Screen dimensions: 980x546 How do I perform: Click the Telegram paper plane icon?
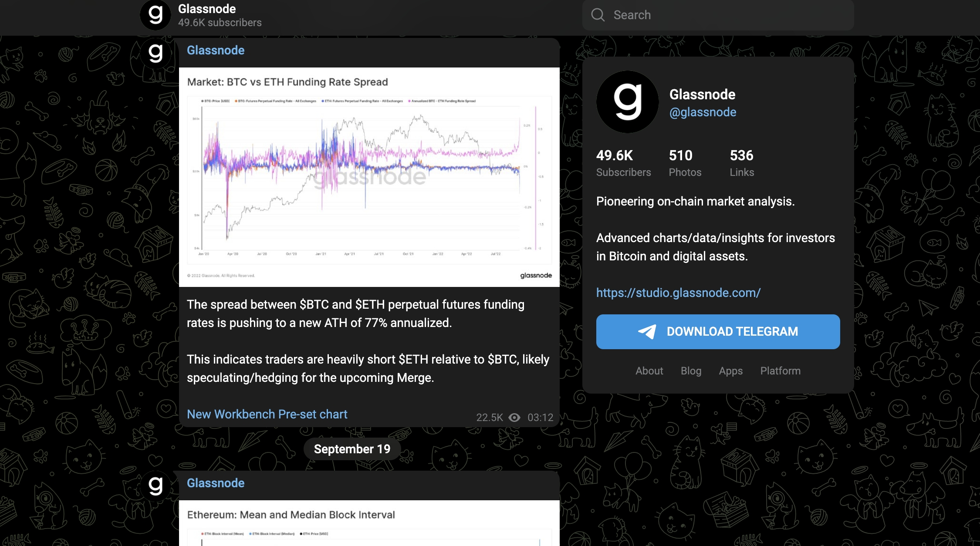pos(647,332)
